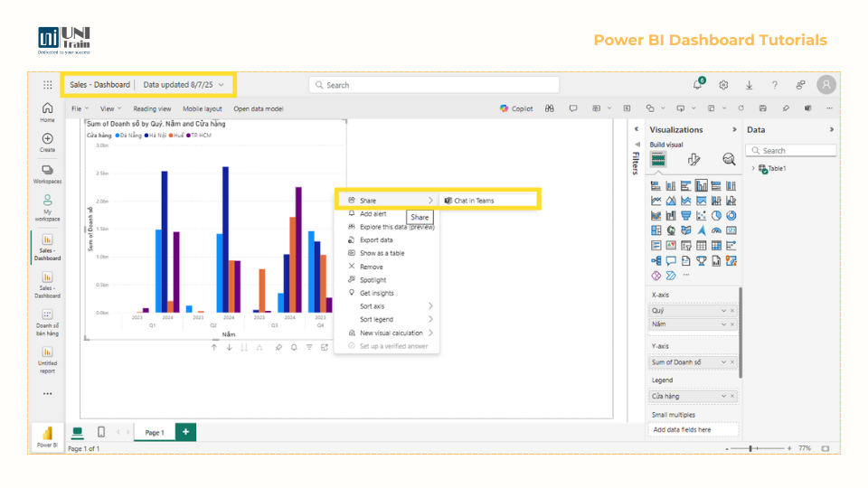Open toolbar more options ellipsis
Viewport: 868px width, 488px height.
tap(829, 108)
